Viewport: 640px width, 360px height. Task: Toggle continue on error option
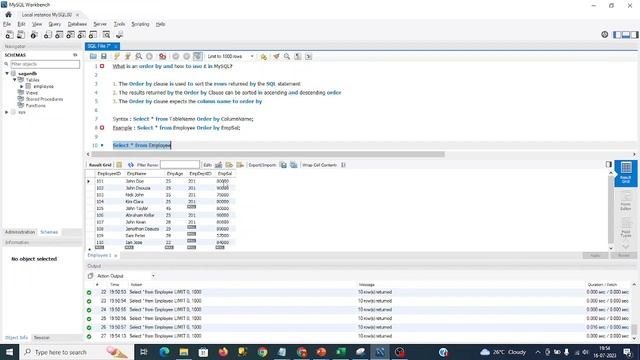tap(162, 56)
